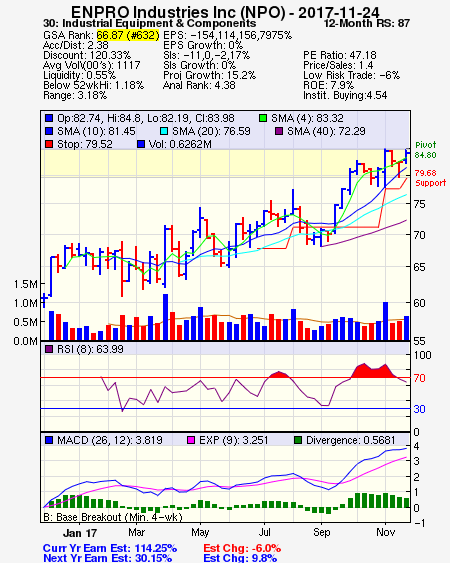Click the Jul axis label
The height and width of the screenshot is (563, 450).
tap(265, 532)
